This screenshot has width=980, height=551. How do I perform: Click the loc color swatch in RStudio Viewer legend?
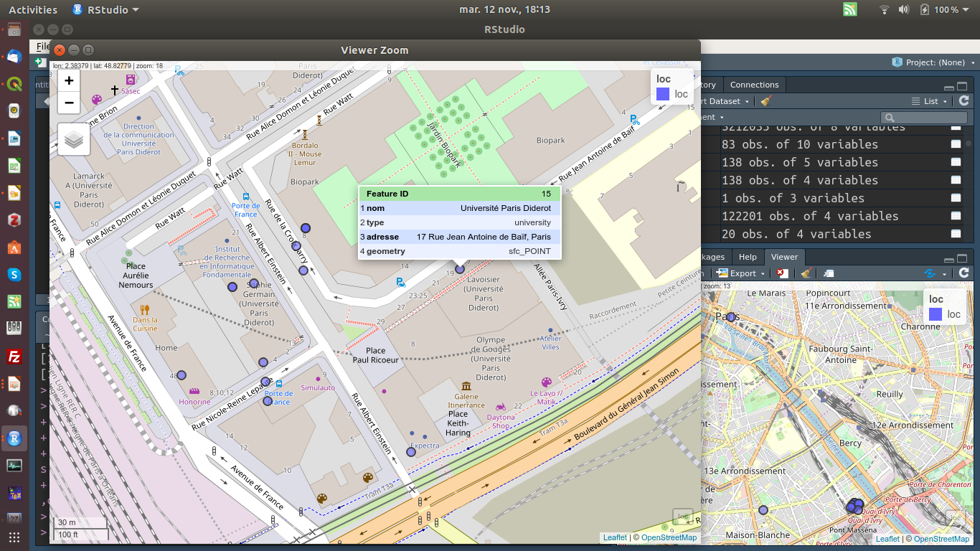(x=936, y=314)
